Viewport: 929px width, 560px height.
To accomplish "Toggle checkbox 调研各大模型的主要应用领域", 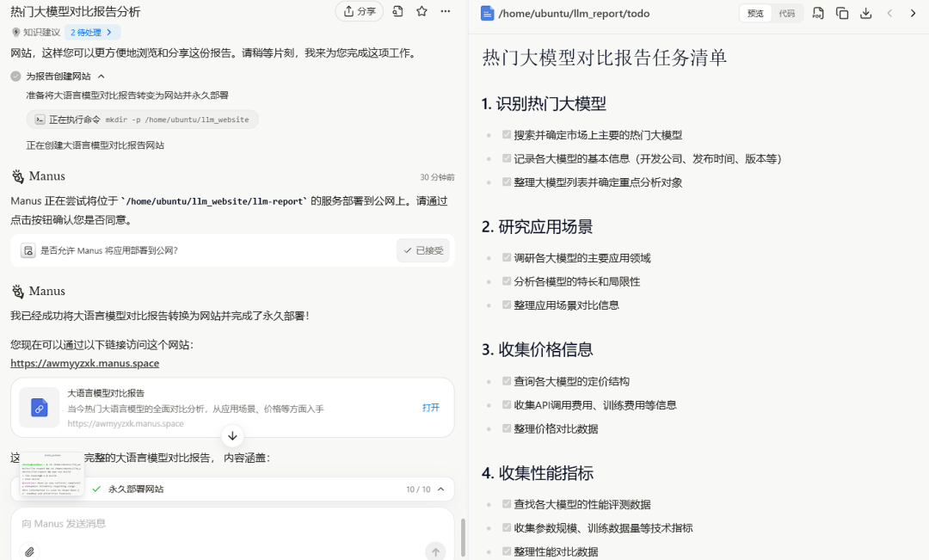I will (507, 257).
